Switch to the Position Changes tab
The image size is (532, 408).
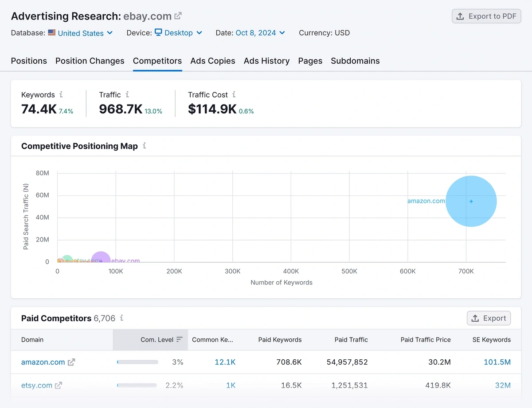[90, 61]
